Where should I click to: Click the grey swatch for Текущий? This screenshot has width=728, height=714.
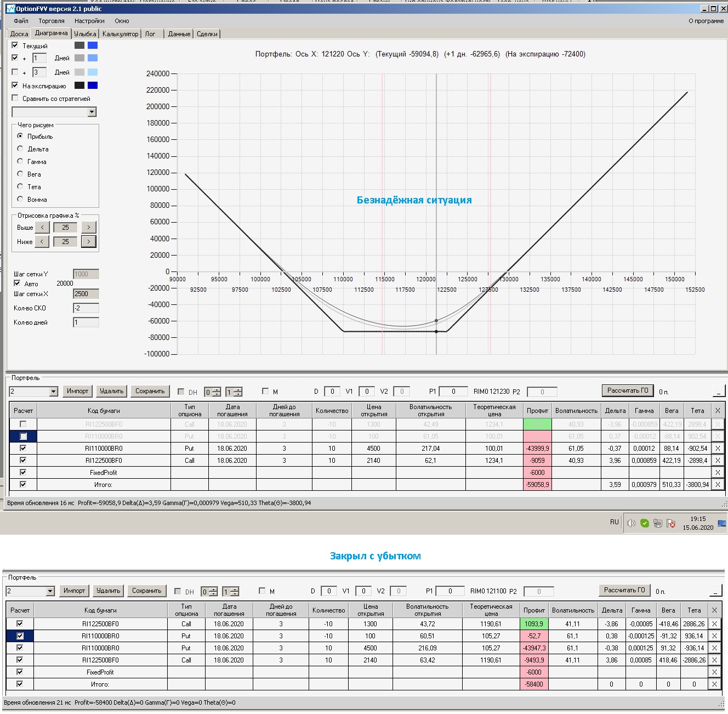pyautogui.click(x=79, y=46)
